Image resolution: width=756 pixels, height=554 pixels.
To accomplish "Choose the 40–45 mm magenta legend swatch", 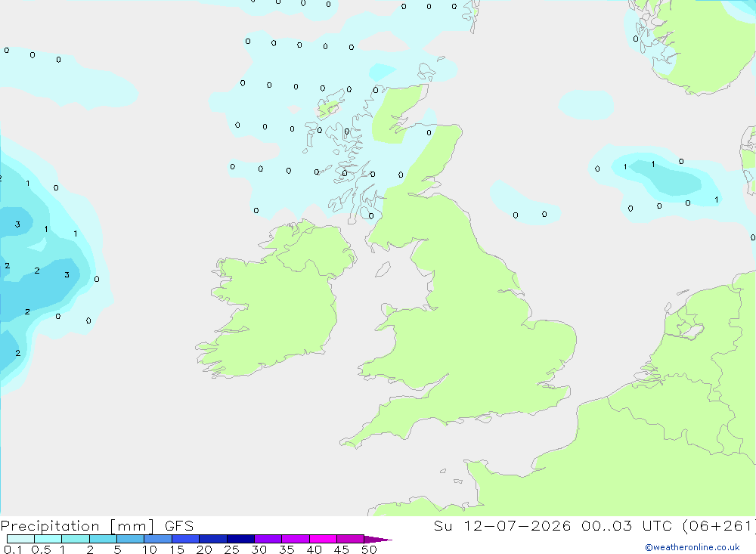I will click(323, 539).
